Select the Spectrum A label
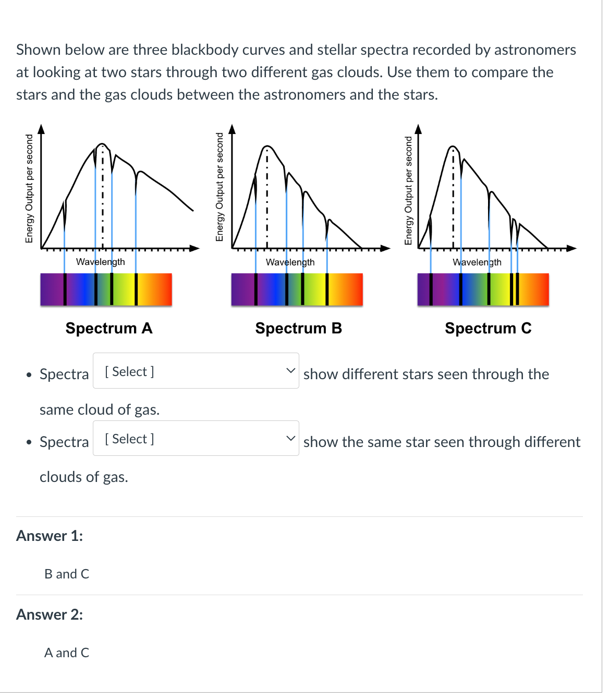The width and height of the screenshot is (609, 700). click(x=108, y=328)
